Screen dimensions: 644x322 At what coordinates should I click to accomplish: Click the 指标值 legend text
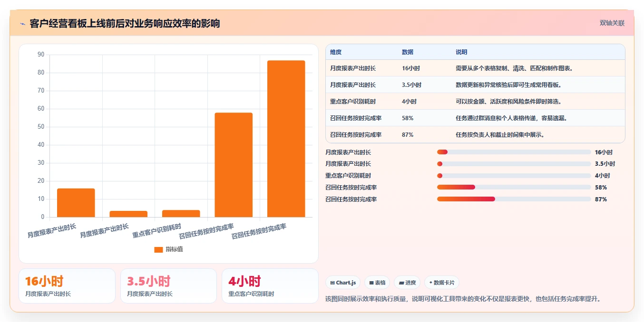pos(174,249)
